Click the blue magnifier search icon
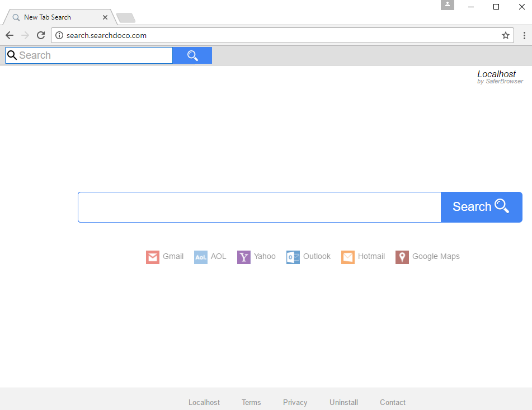The image size is (532, 410). (x=192, y=55)
